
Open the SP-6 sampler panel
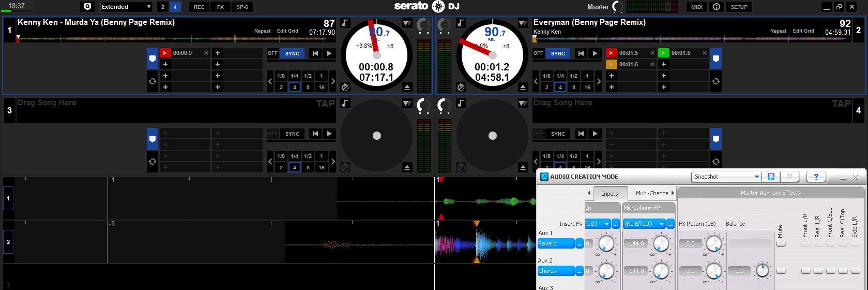tap(242, 7)
